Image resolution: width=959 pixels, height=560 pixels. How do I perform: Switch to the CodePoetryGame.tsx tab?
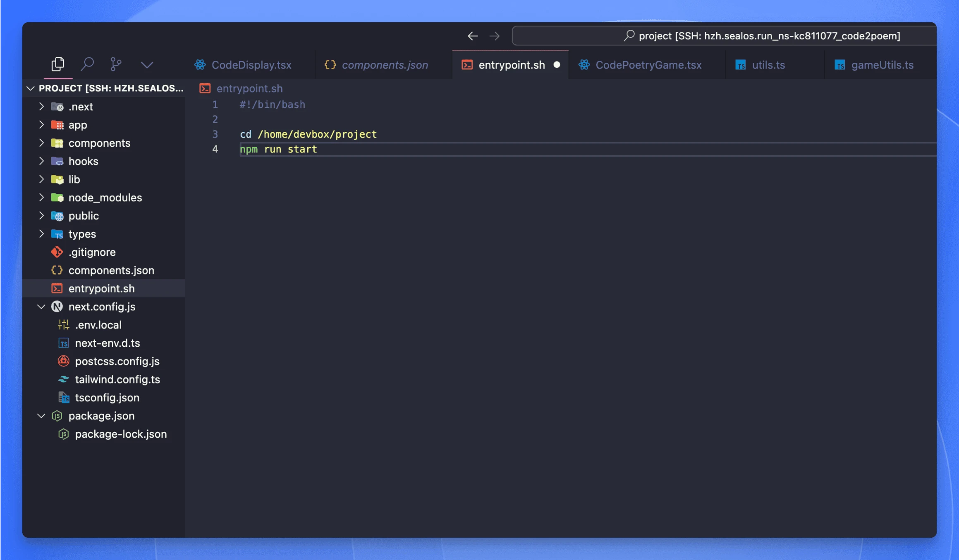tap(648, 65)
